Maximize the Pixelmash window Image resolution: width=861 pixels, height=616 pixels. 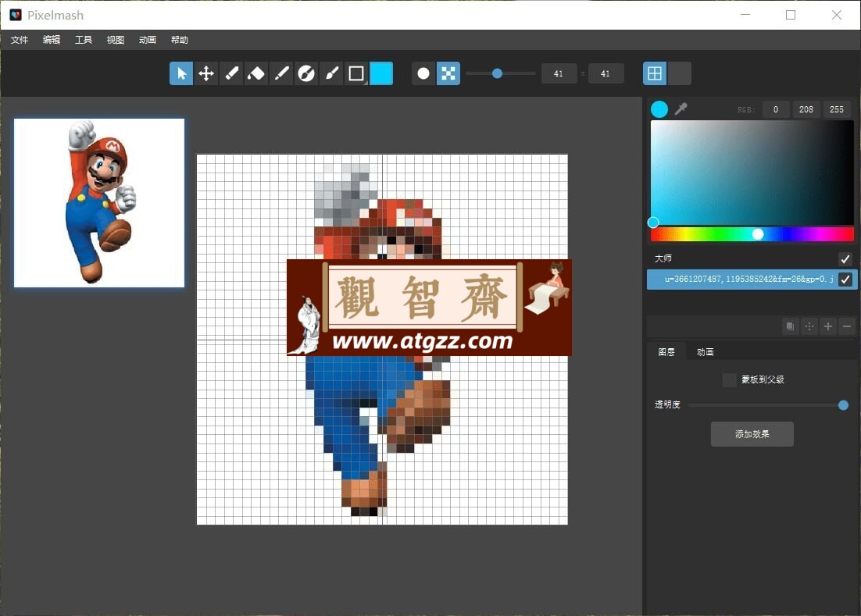coord(791,15)
